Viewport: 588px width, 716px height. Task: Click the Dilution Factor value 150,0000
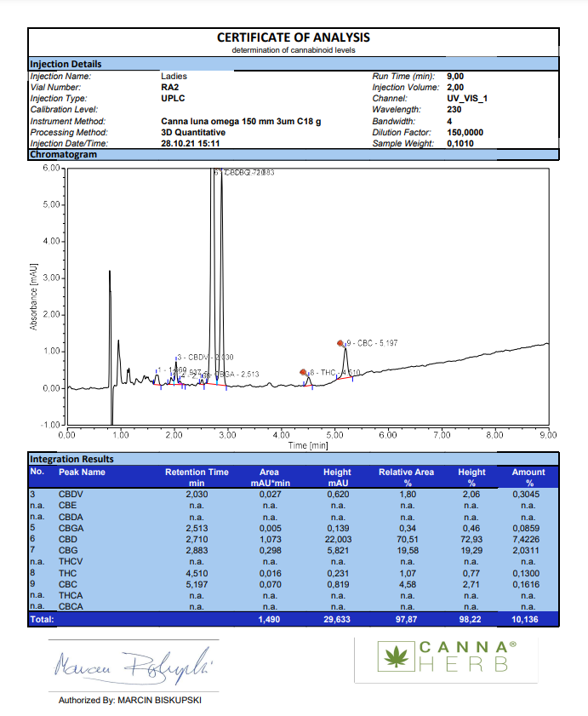tap(465, 133)
